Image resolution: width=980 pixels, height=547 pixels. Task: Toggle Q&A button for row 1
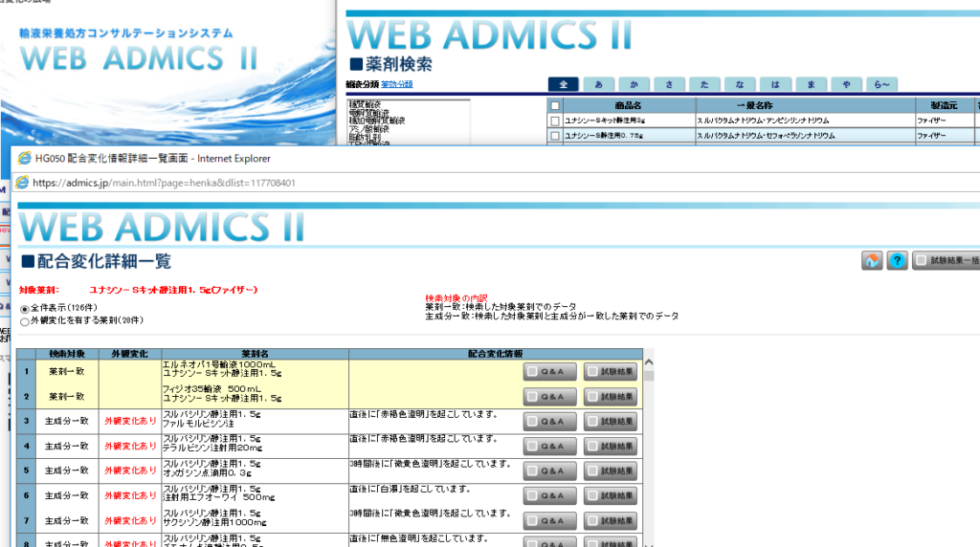click(550, 372)
